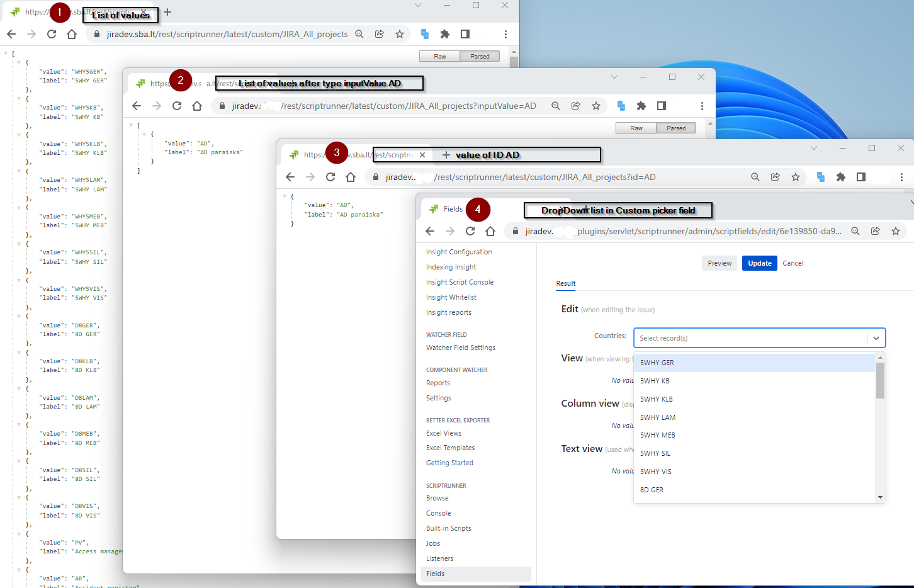Image resolution: width=914 pixels, height=588 pixels.
Task: Open the Chrome three-dot menu
Action: tap(506, 35)
